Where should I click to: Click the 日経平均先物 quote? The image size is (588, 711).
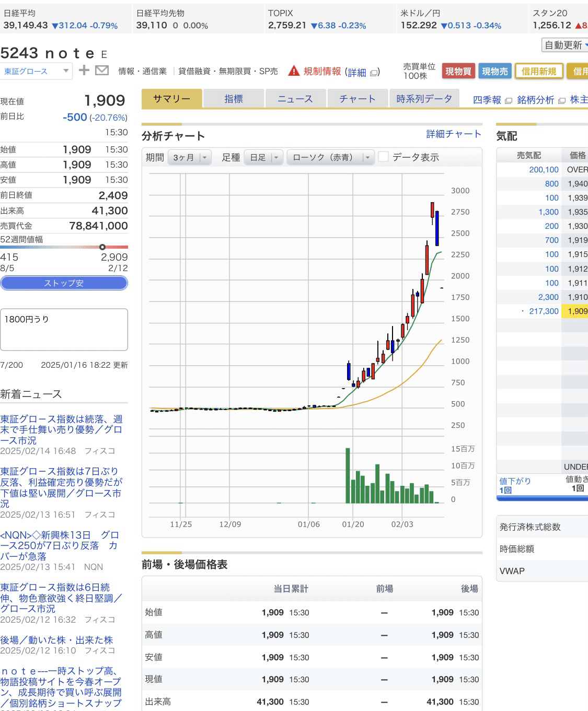click(x=172, y=19)
